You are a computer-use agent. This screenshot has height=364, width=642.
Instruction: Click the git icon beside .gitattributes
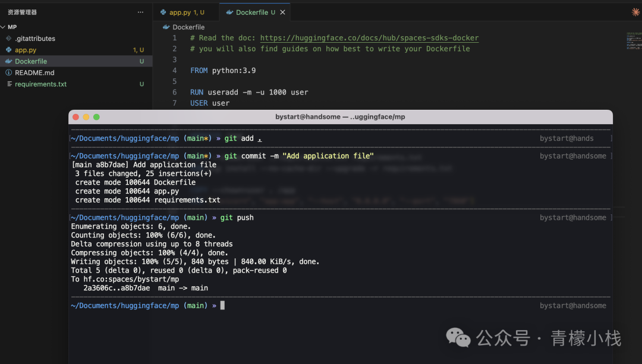8,39
